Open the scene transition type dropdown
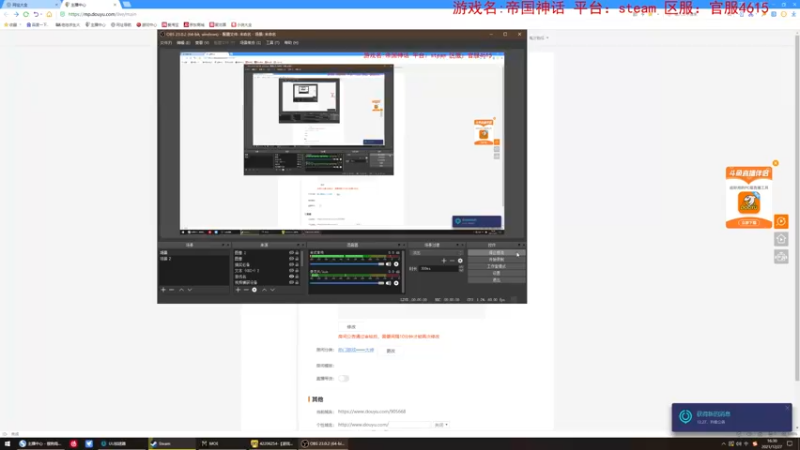Viewport: 800px width, 450px height. 437,253
